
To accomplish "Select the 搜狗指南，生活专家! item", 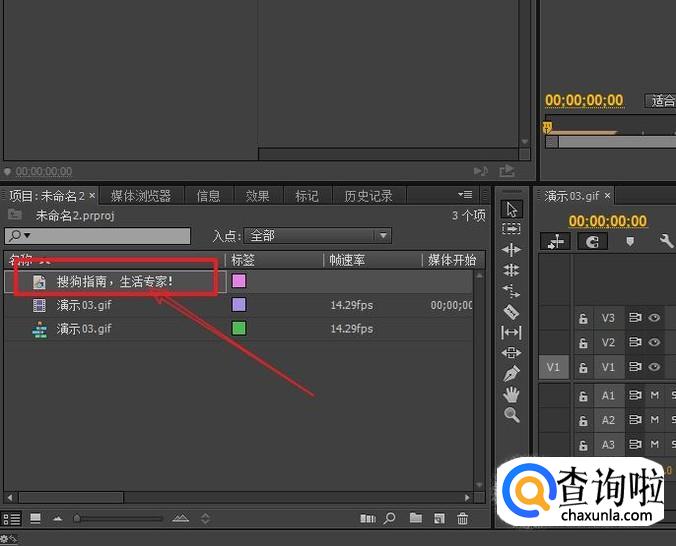I will click(115, 282).
